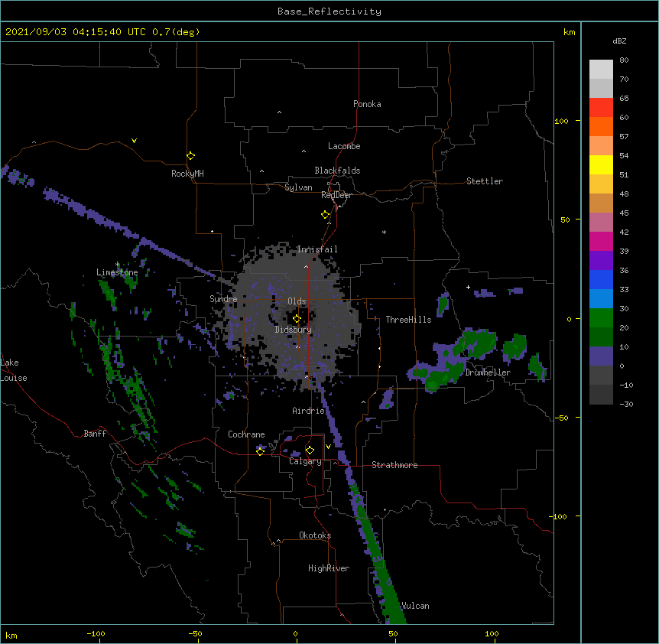Select the Ponoka city label
This screenshot has height=644, width=659.
tap(367, 104)
